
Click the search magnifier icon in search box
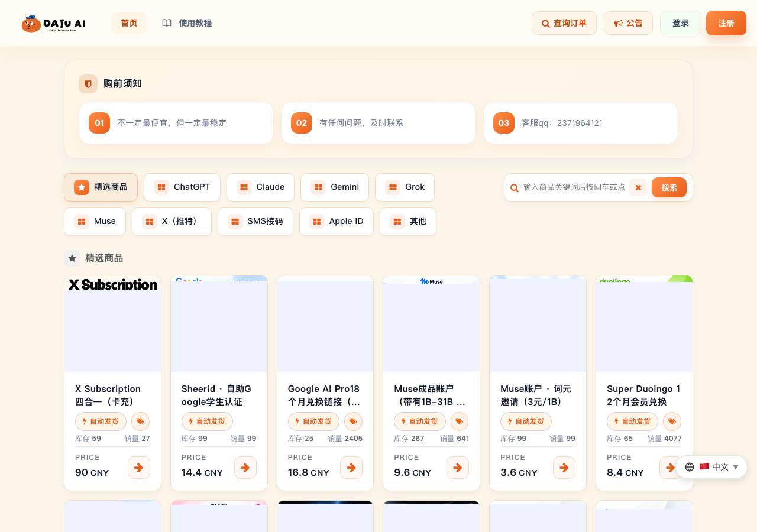click(515, 188)
